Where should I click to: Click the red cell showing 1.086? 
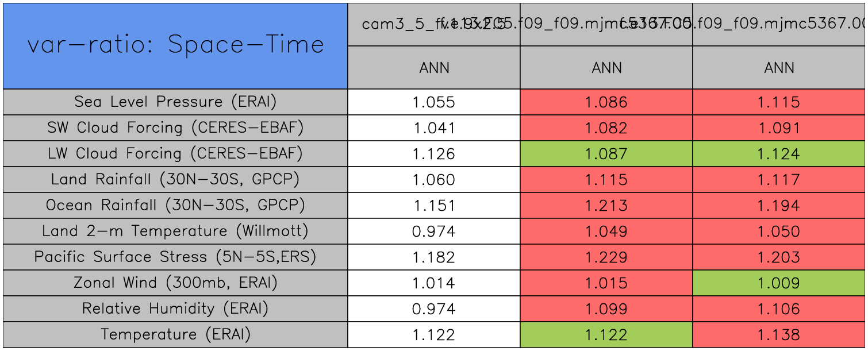[606, 102]
